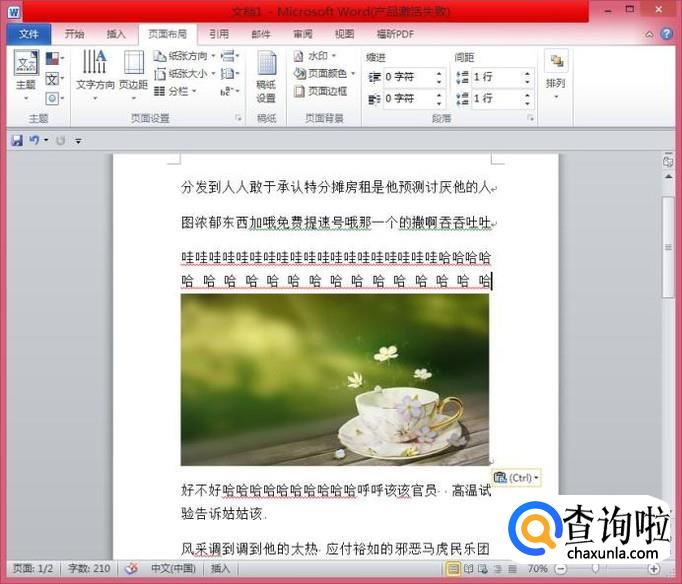Click zoom out minus button
Screen dimensions: 682x584
click(561, 568)
